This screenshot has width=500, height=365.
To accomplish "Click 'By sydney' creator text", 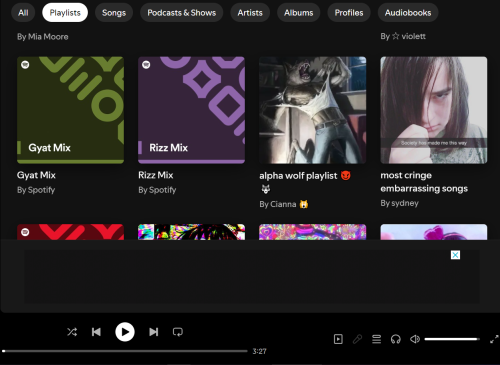I will pyautogui.click(x=399, y=203).
